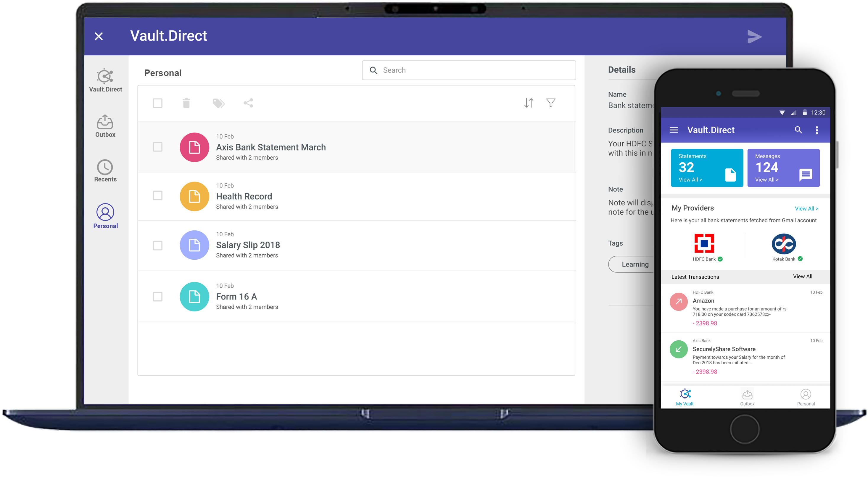The image size is (868, 477).
Task: Open Salary Slip 2018 entry
Action: click(x=356, y=246)
